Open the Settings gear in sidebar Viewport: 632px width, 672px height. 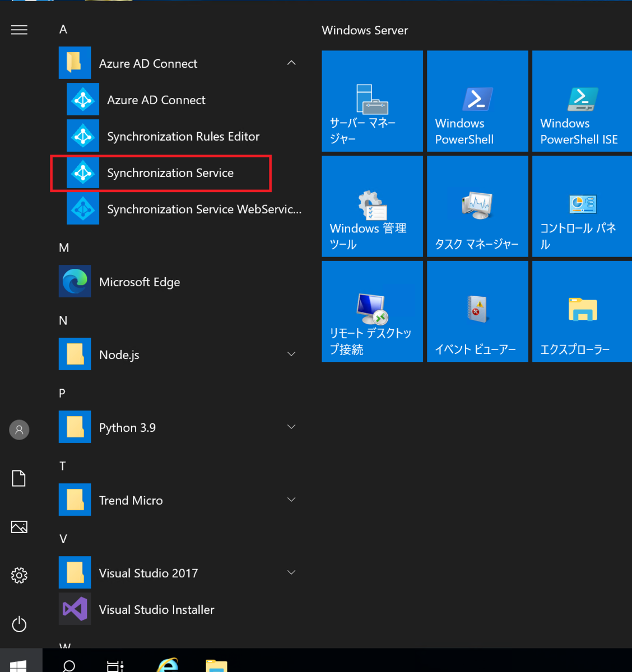click(19, 575)
